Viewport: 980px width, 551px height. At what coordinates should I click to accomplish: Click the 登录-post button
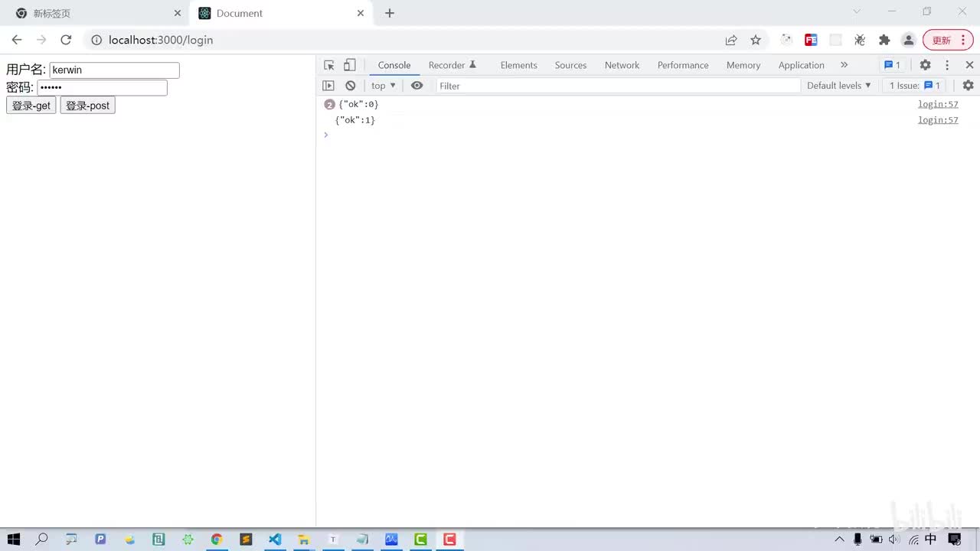point(87,106)
